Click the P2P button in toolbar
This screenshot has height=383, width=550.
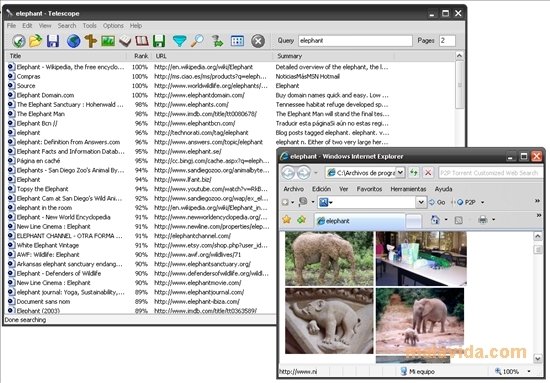(467, 202)
